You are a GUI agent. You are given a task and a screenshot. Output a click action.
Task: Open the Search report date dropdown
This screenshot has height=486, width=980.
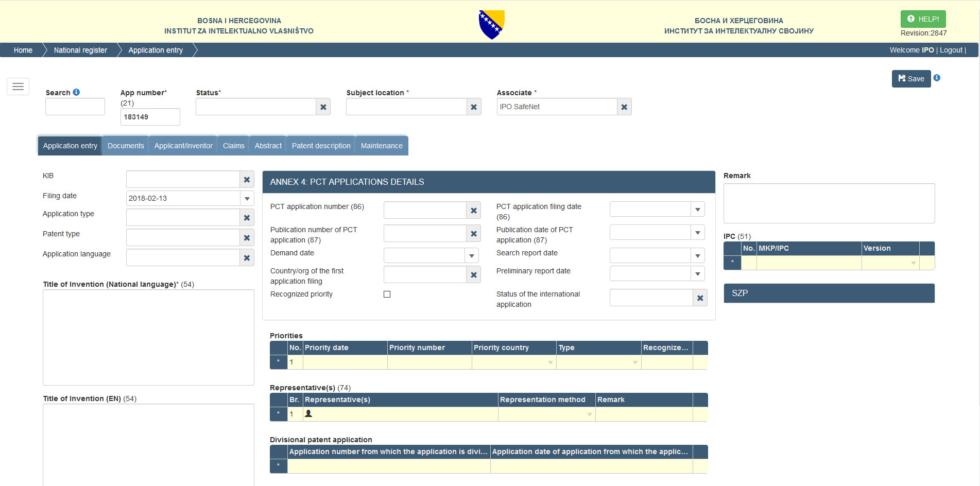point(698,256)
